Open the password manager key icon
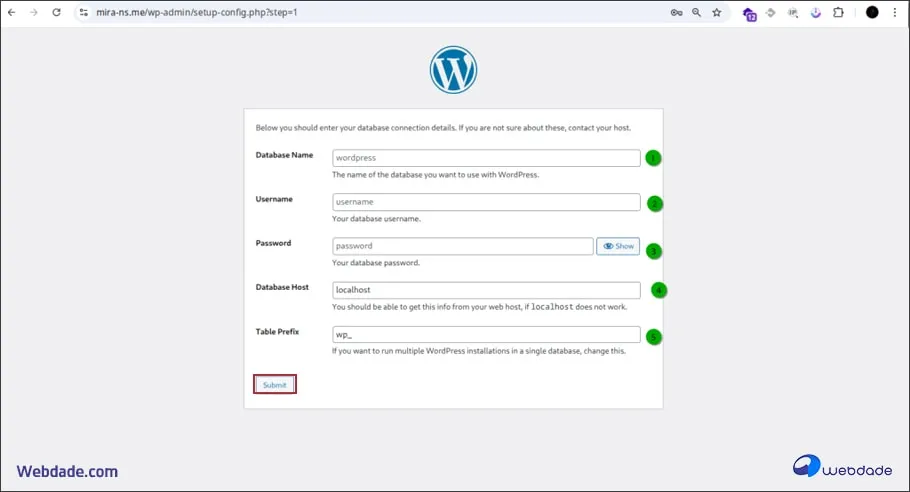Screen dimensions: 910x492 [x=676, y=12]
